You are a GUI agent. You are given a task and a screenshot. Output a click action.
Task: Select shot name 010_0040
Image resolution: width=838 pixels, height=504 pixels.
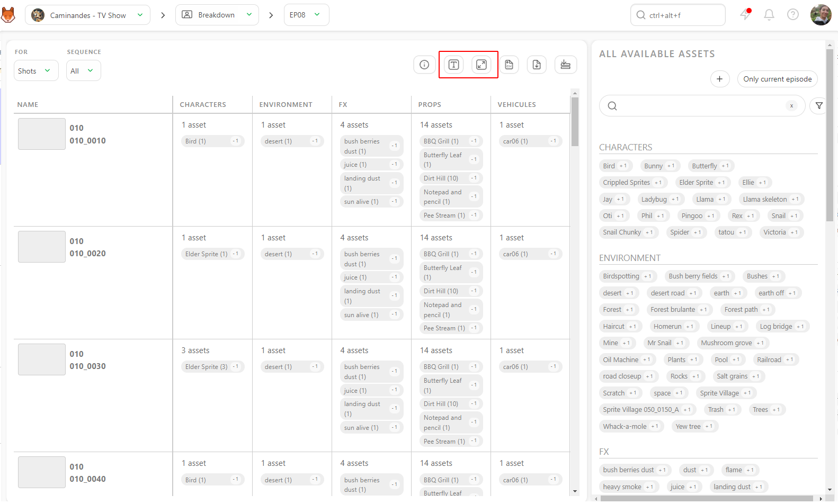87,479
